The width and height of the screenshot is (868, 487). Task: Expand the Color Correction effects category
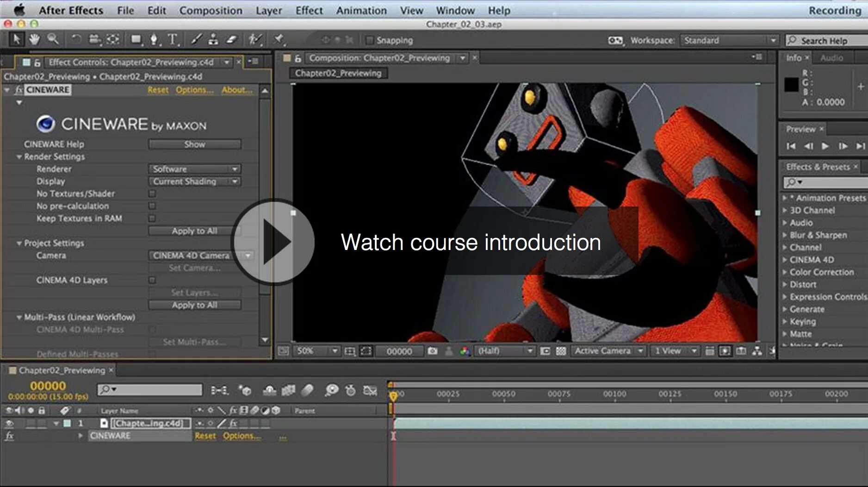pos(785,272)
